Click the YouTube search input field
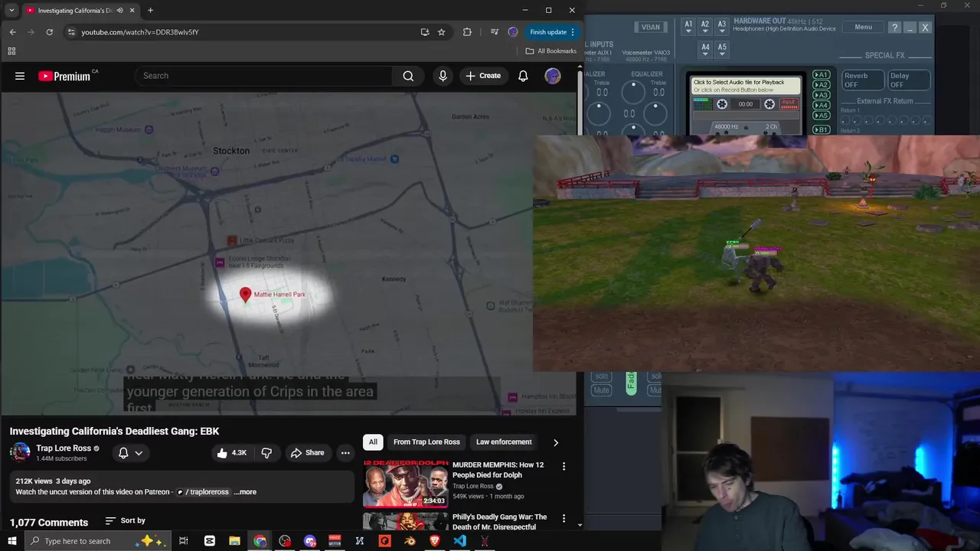This screenshot has width=980, height=551. tap(263, 76)
